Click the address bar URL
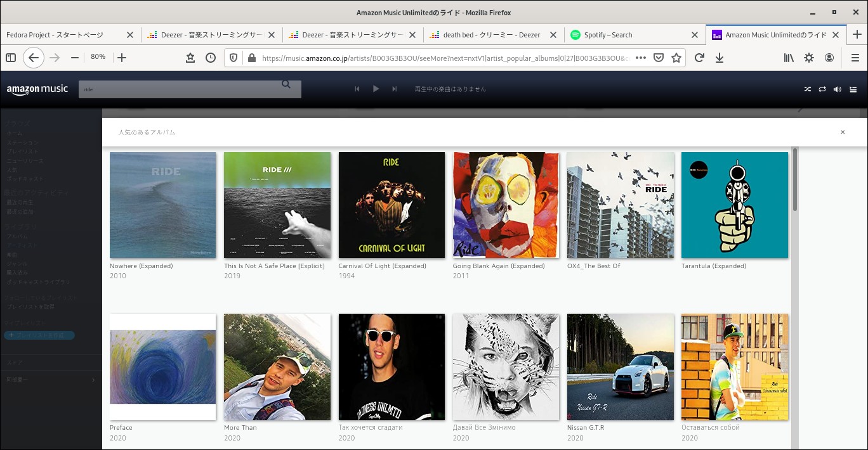868x450 pixels. [x=445, y=58]
